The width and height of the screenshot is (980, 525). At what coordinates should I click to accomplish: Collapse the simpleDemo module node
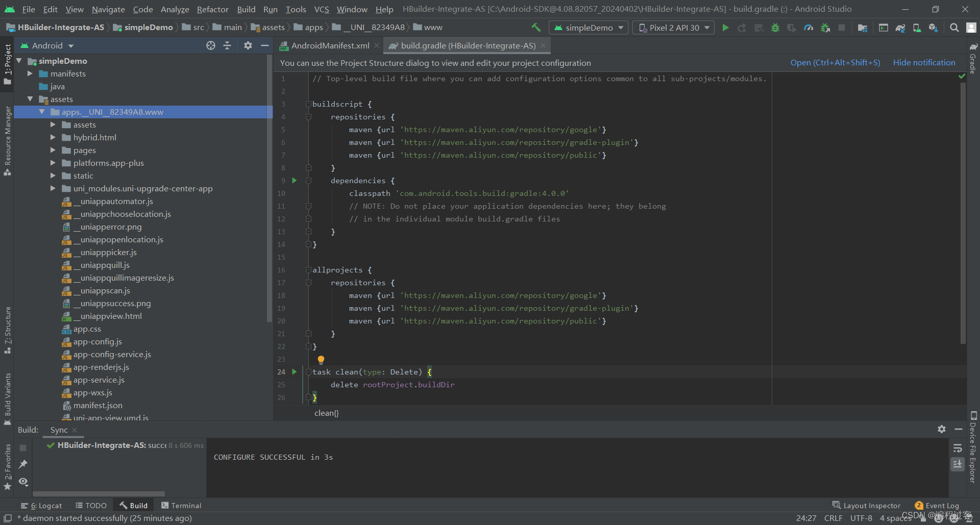[19, 61]
